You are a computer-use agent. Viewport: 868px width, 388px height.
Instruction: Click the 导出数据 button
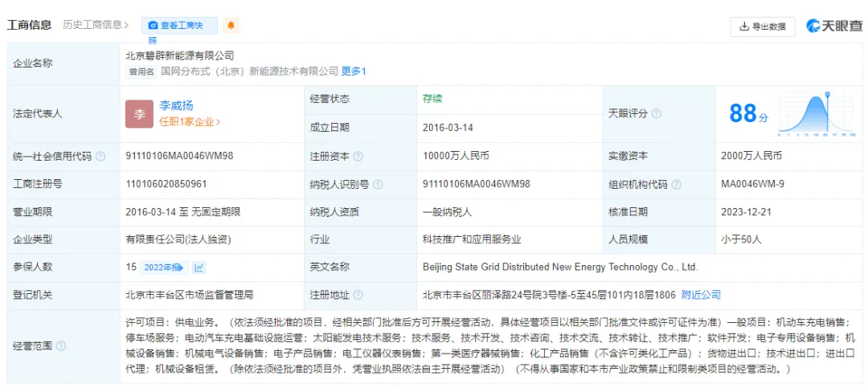click(763, 26)
